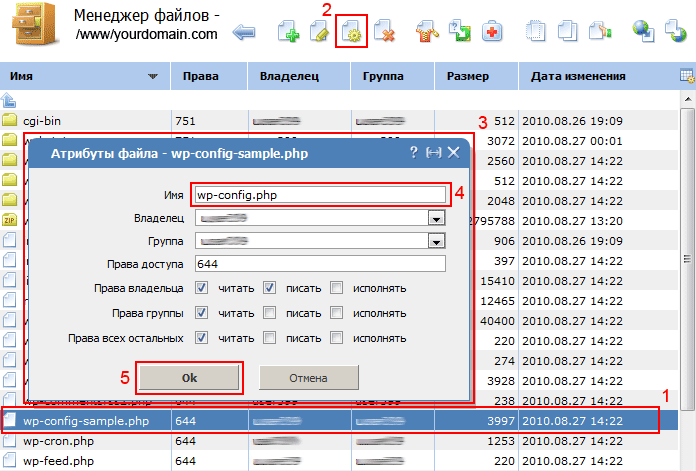Click the edit file pencil icon
This screenshot has height=471, width=696.
tap(321, 33)
